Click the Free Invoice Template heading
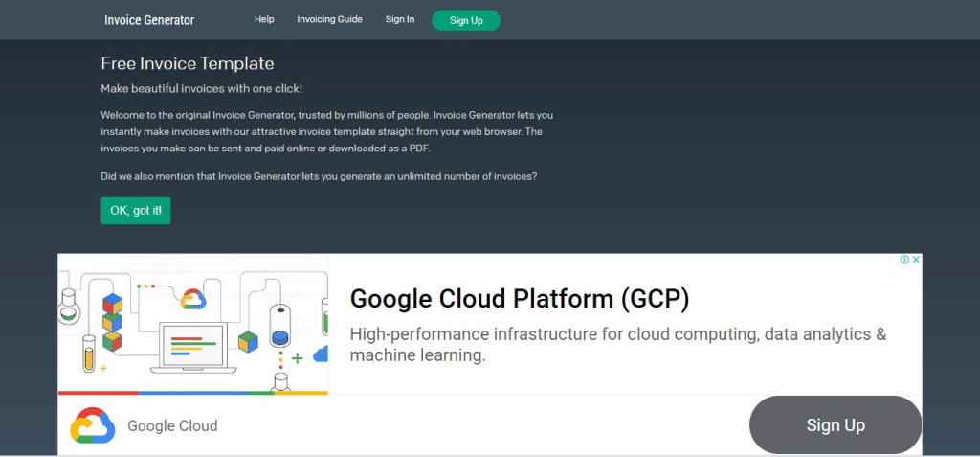The image size is (980, 457). pyautogui.click(x=188, y=63)
